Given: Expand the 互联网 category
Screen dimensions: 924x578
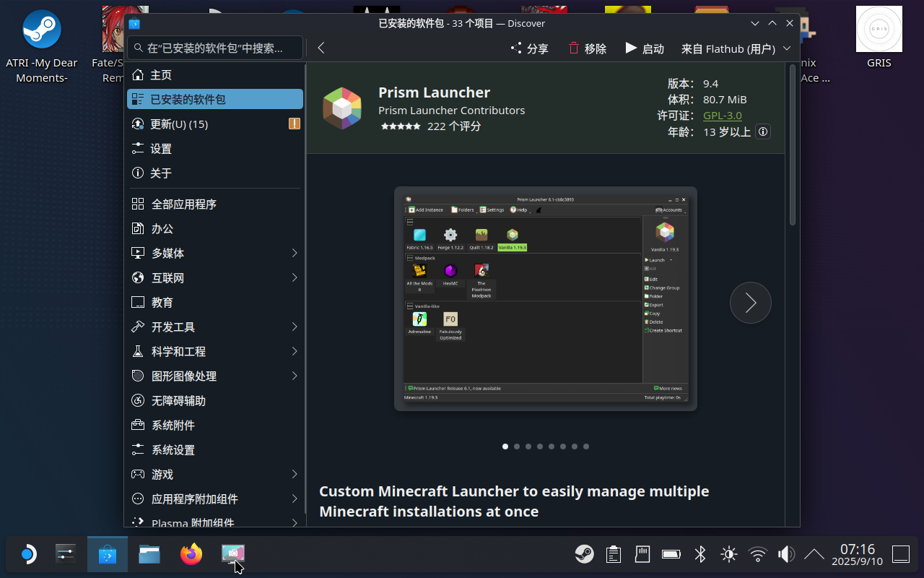Looking at the screenshot, I should pyautogui.click(x=295, y=277).
